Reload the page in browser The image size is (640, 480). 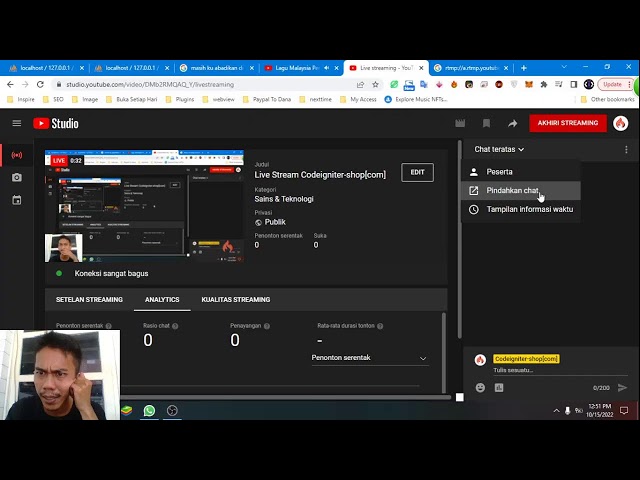coord(40,84)
